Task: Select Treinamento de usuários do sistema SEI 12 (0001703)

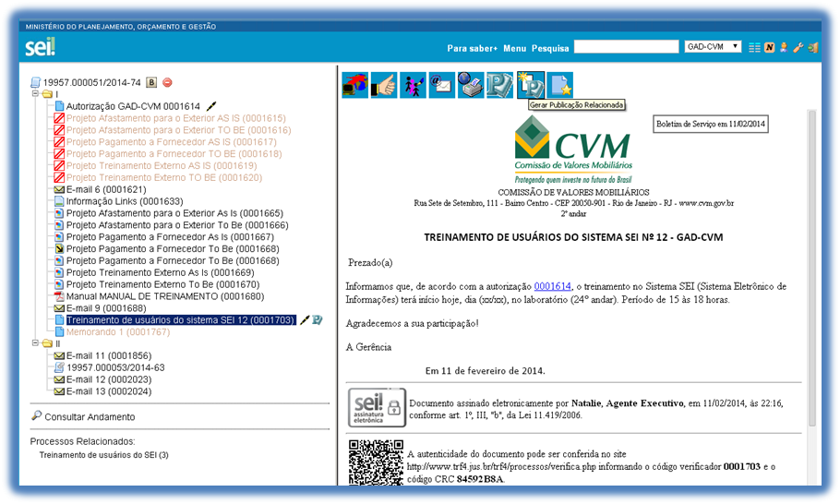Action: click(181, 320)
